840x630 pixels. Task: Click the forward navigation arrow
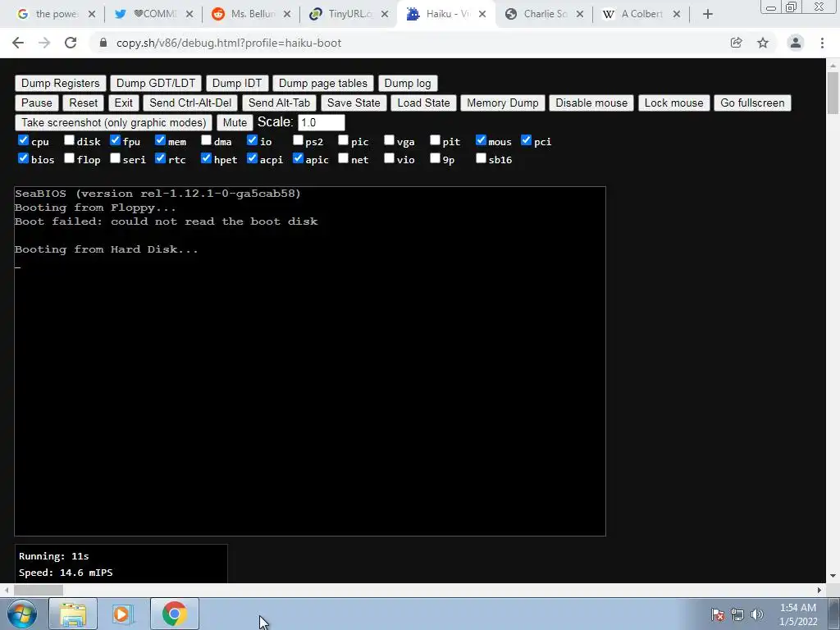(x=44, y=43)
